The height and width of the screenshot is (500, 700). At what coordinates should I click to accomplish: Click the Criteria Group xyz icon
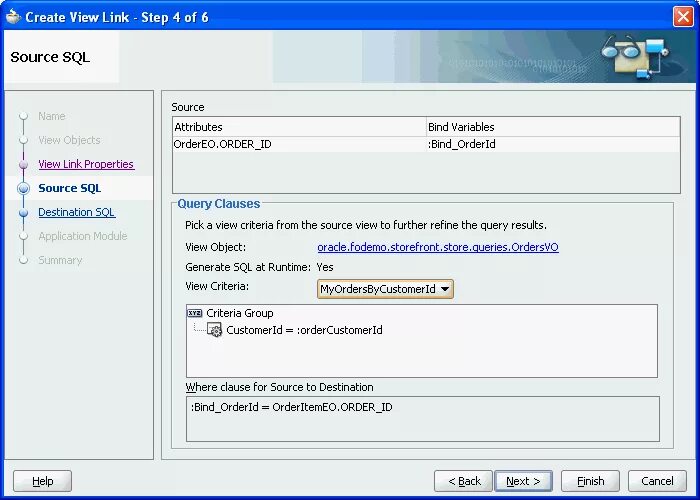[x=195, y=313]
